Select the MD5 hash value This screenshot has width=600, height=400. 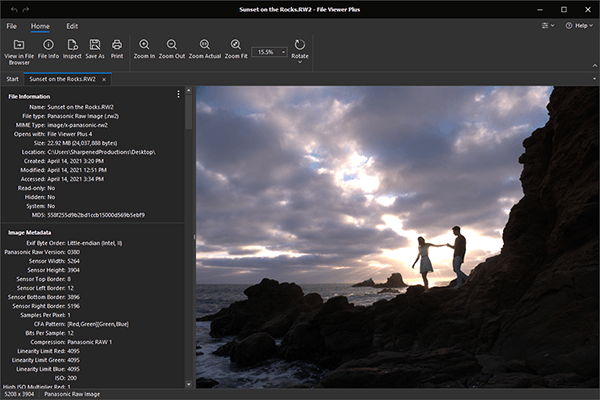pyautogui.click(x=96, y=215)
